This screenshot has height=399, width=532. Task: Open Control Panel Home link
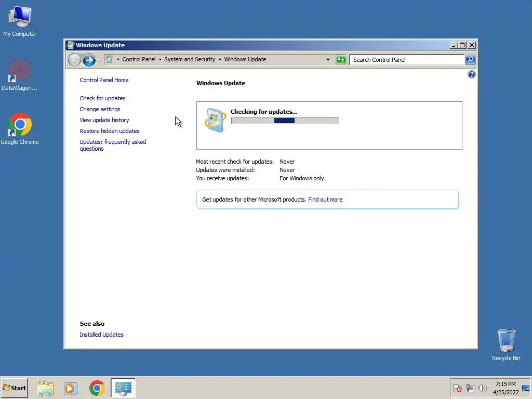click(x=104, y=80)
